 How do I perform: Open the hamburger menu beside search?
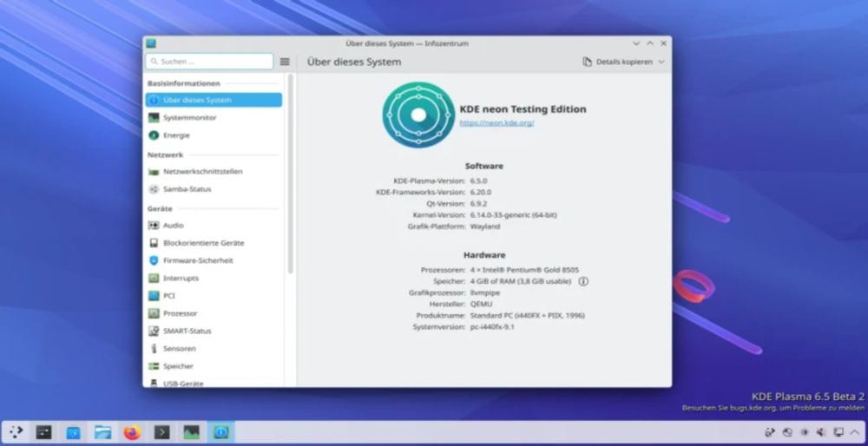coord(285,62)
